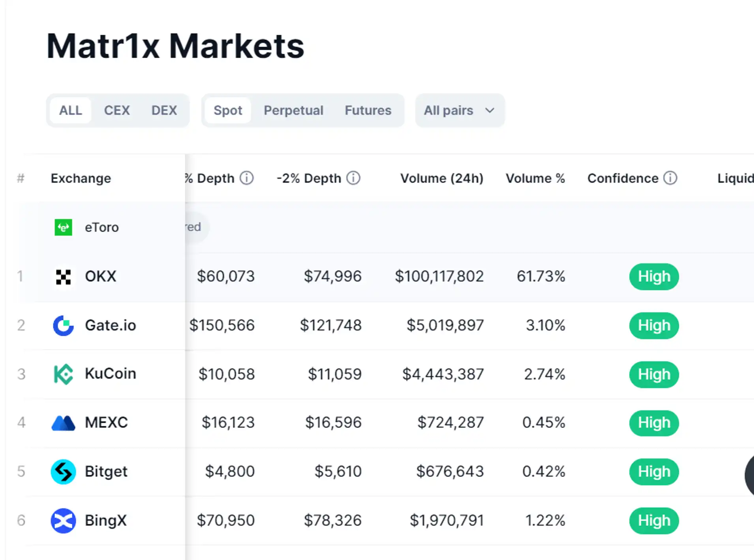Switch to the Futures tab
The image size is (754, 560).
[368, 111]
